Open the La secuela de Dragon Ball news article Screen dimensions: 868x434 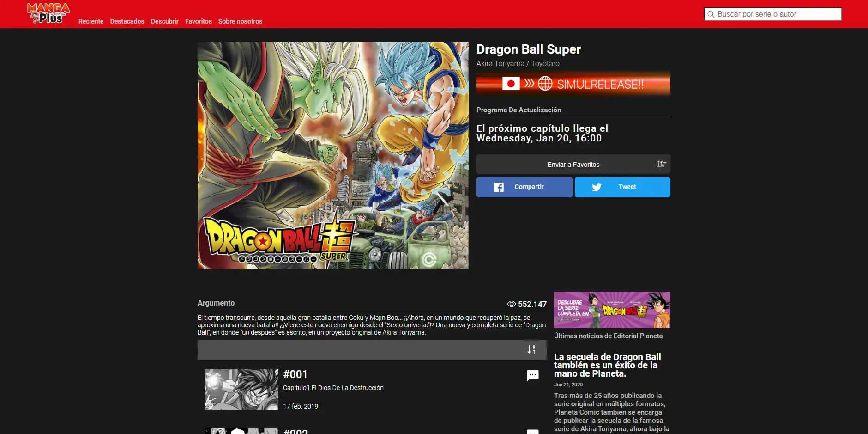[608, 365]
